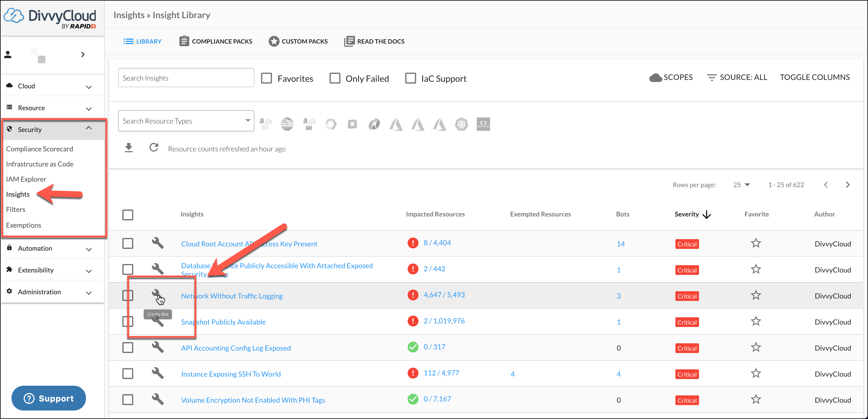Star Snapshot Publicly Available as favorite
868x419 pixels.
(x=756, y=321)
